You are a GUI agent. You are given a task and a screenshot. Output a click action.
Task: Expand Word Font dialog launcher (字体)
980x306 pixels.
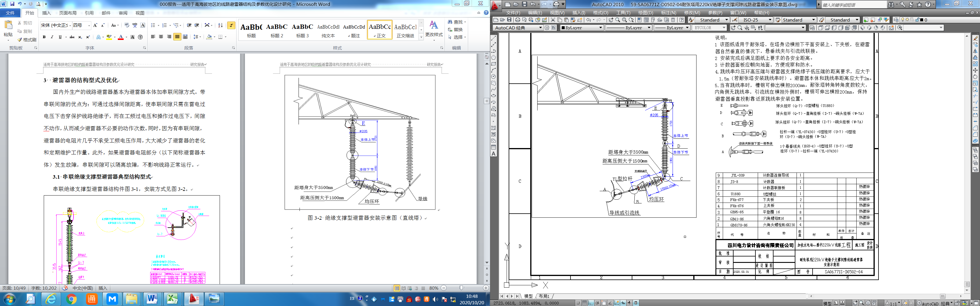[145, 48]
